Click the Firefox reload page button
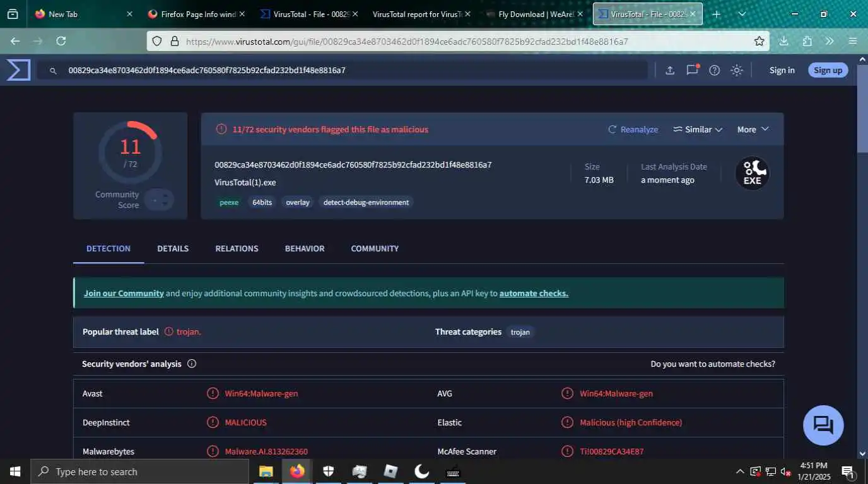The image size is (868, 484). [61, 41]
